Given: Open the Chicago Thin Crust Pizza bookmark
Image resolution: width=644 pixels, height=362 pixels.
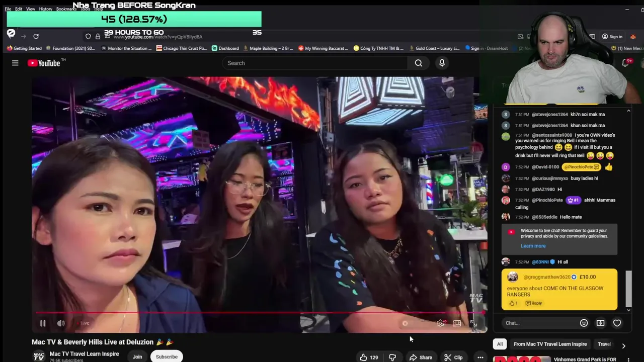Looking at the screenshot, I should pyautogui.click(x=182, y=48).
